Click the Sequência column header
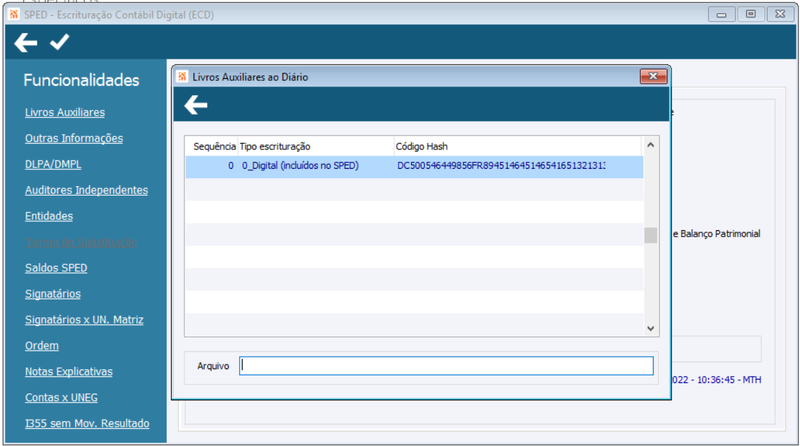The image size is (800, 446). [x=212, y=146]
